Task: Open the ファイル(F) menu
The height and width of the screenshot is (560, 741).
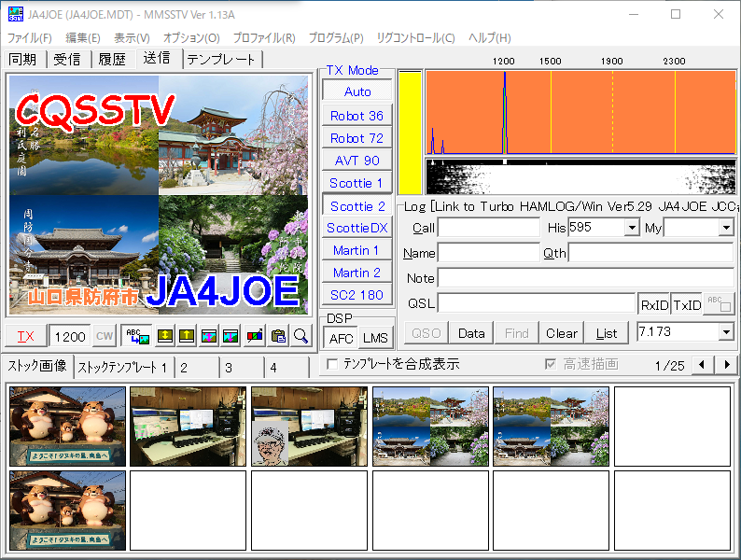Action: (29, 38)
